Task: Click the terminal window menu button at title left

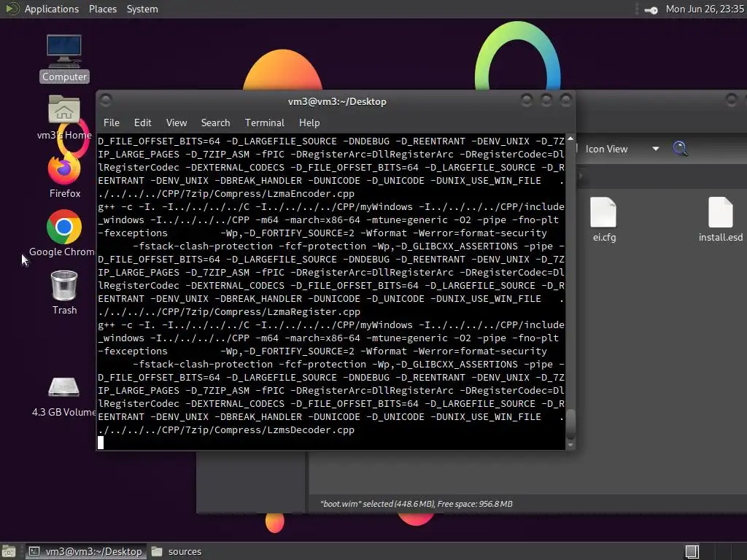Action: (x=106, y=101)
